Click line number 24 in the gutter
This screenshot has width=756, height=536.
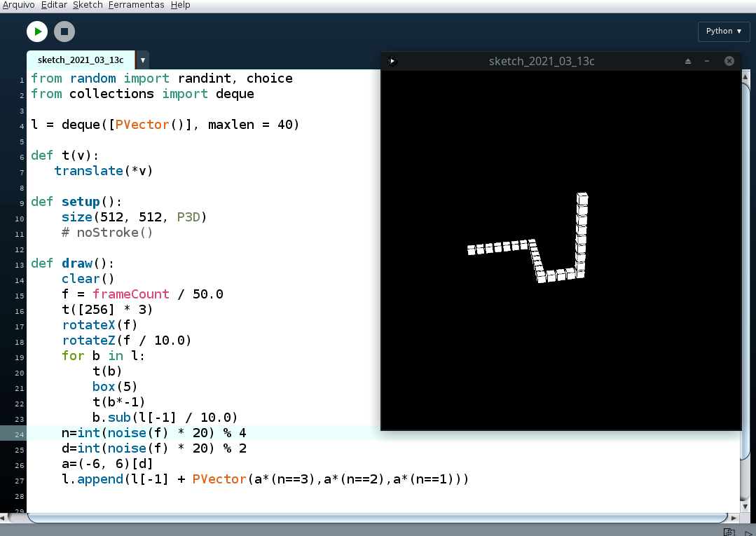[x=20, y=434]
